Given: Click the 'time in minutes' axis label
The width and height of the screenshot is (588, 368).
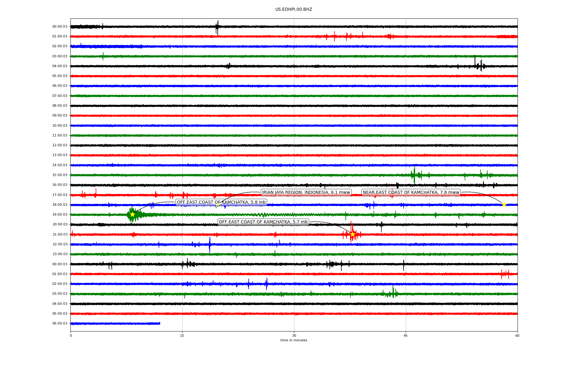Looking at the screenshot, I should click(x=294, y=340).
